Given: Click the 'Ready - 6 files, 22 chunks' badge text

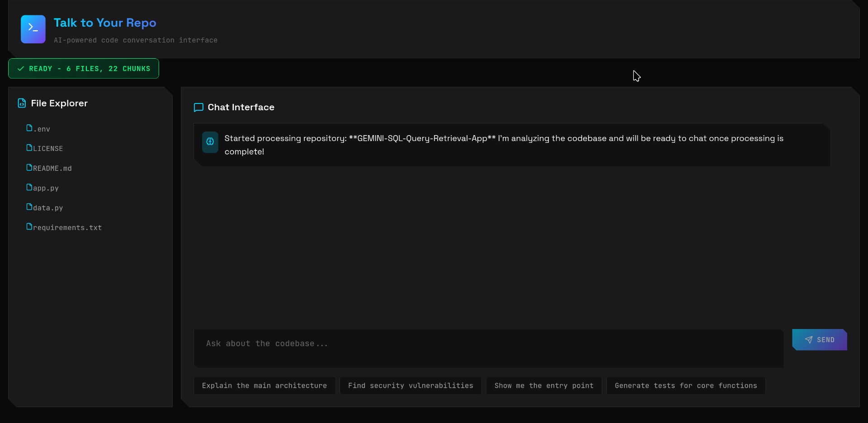Looking at the screenshot, I should click(90, 69).
